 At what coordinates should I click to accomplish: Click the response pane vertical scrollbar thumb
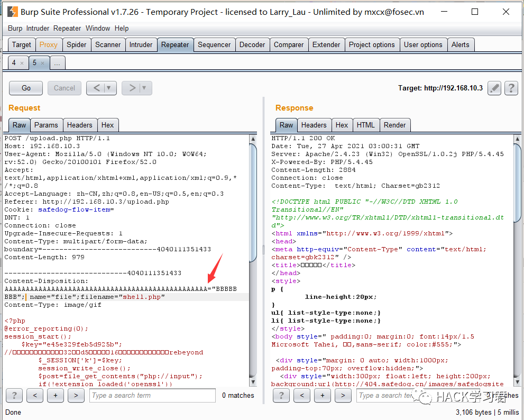pyautogui.click(x=517, y=182)
